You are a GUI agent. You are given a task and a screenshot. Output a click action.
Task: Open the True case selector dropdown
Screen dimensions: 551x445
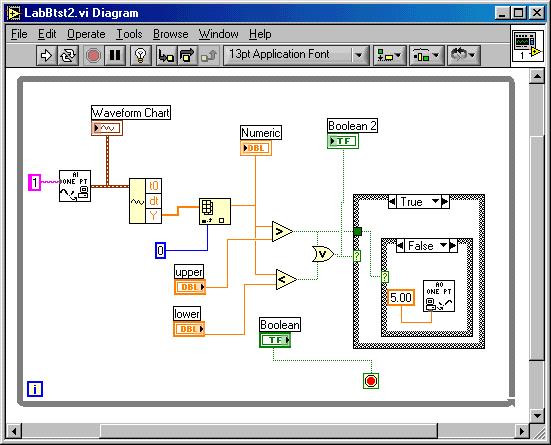pyautogui.click(x=436, y=201)
